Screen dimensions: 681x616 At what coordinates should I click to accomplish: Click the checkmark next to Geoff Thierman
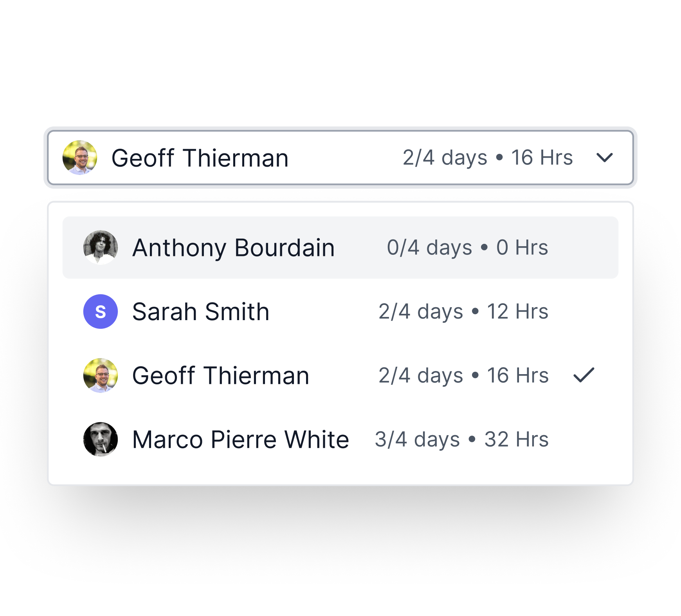click(584, 375)
